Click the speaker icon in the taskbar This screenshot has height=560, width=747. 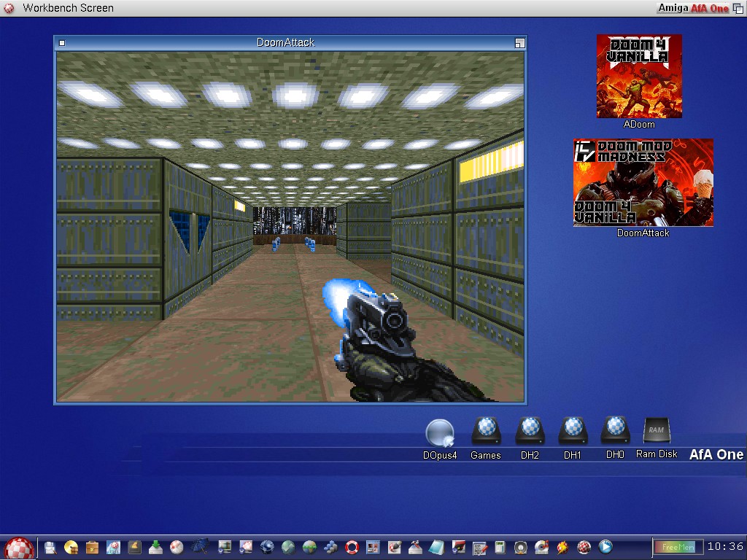(x=521, y=547)
